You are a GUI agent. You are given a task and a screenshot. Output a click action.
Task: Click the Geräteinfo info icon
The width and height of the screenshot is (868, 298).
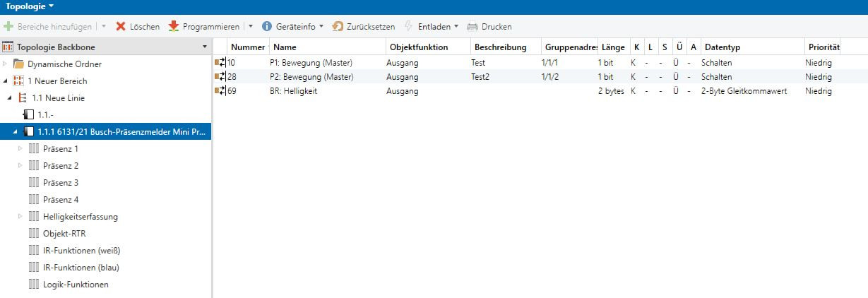(267, 27)
